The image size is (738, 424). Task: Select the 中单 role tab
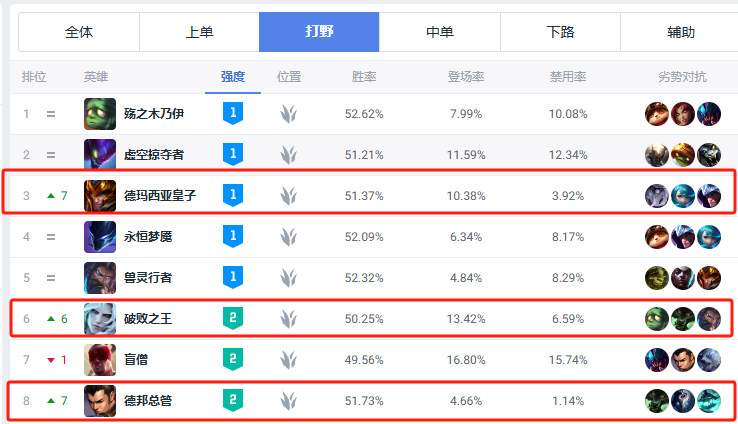click(439, 32)
